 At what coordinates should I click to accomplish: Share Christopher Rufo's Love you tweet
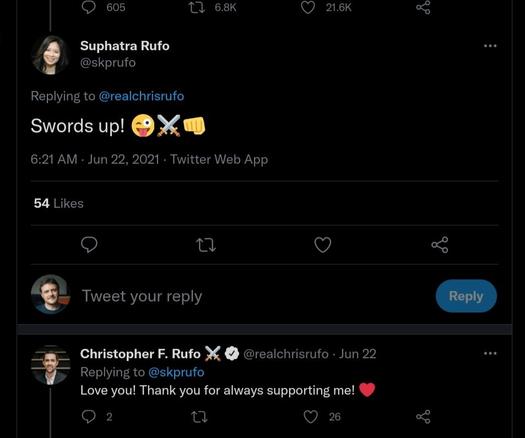tap(423, 417)
